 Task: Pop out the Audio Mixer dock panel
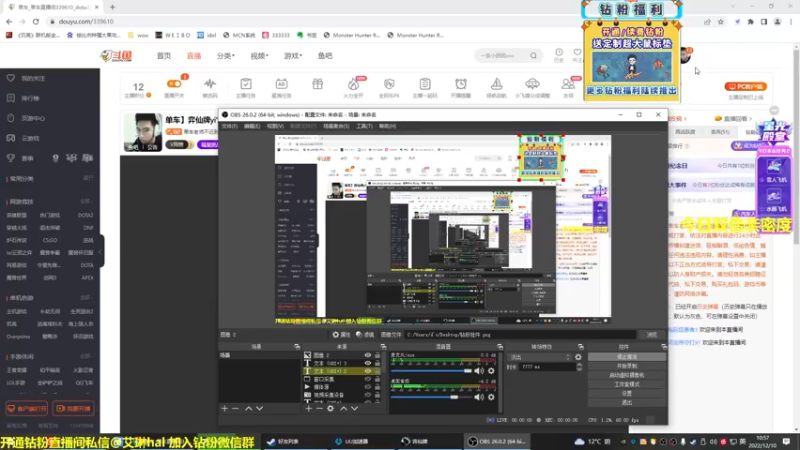click(500, 346)
